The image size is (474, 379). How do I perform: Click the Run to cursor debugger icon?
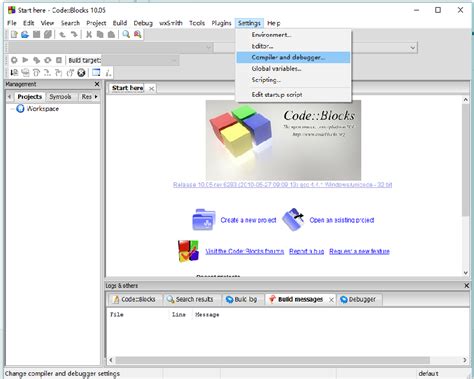point(25,72)
